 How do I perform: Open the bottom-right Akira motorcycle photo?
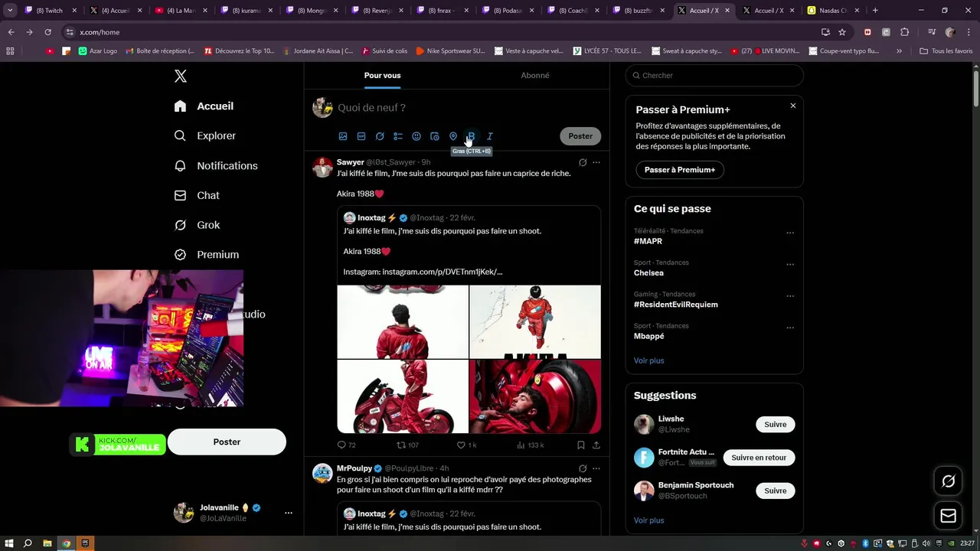[535, 396]
